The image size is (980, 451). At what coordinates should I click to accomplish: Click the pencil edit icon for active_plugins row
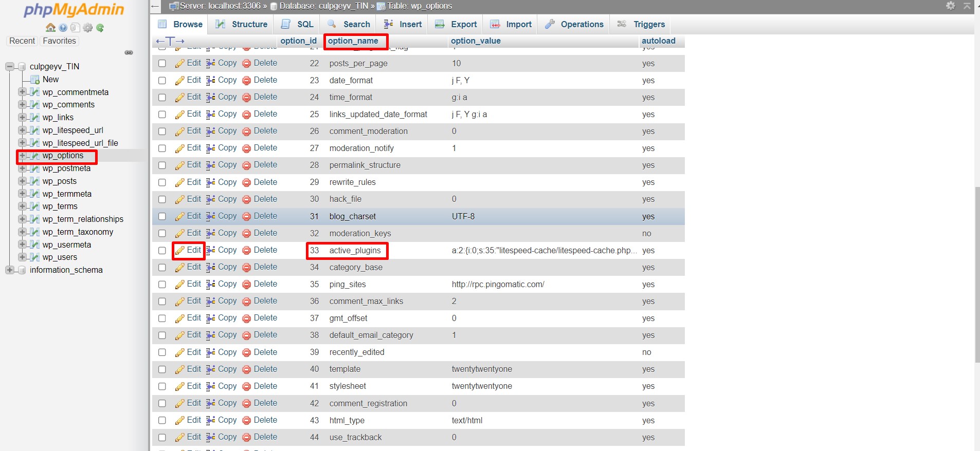(179, 251)
